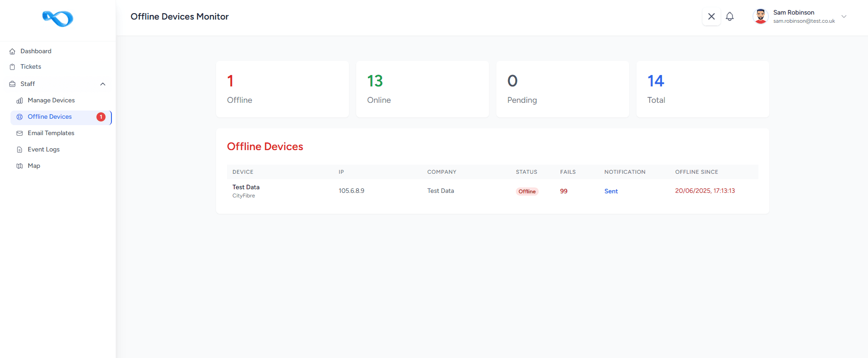868x358 pixels.
Task: Click the Offline count card
Action: [x=283, y=89]
